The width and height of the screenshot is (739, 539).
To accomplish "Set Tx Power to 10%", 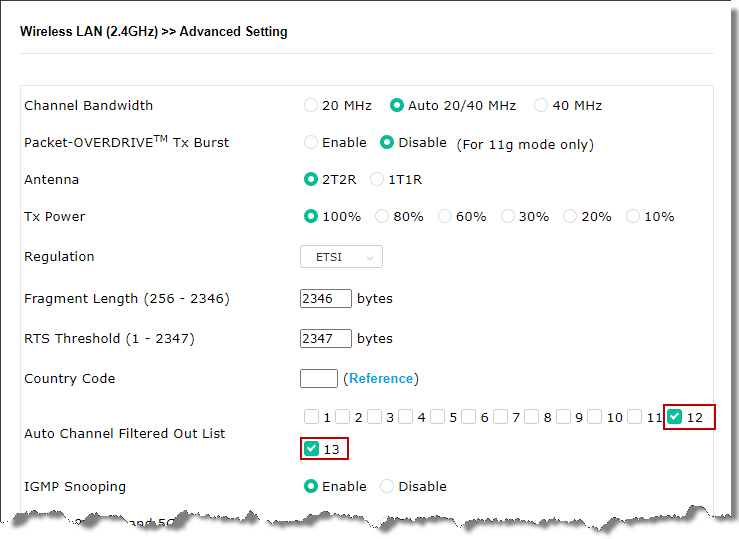I will 633,216.
